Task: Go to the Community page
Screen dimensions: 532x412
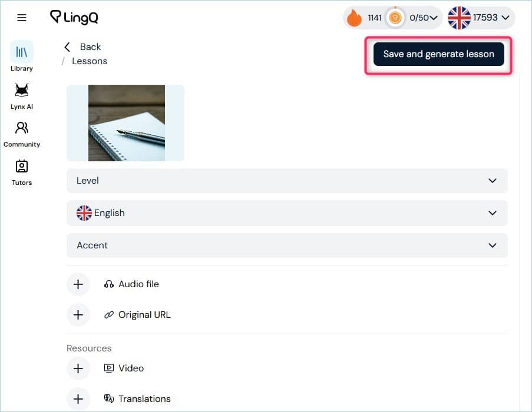Action: 22,135
